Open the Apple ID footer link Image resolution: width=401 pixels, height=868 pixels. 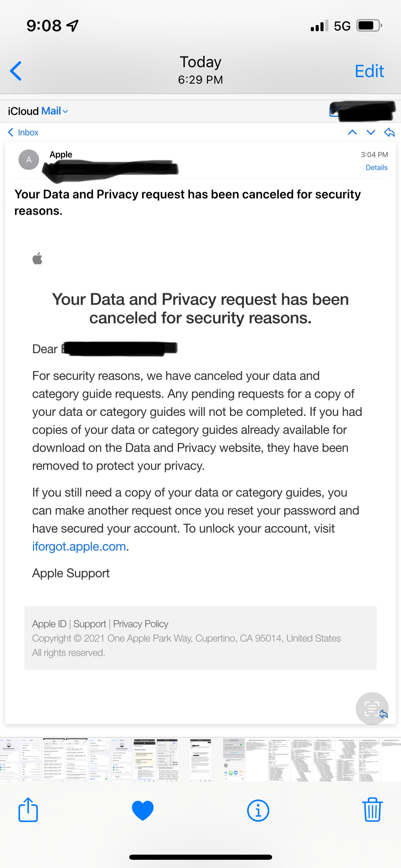tap(49, 624)
